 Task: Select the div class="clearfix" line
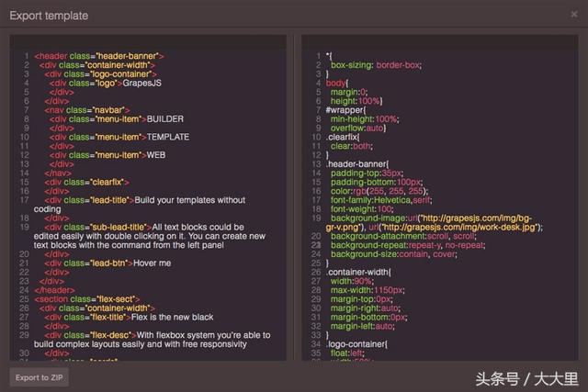pos(87,182)
